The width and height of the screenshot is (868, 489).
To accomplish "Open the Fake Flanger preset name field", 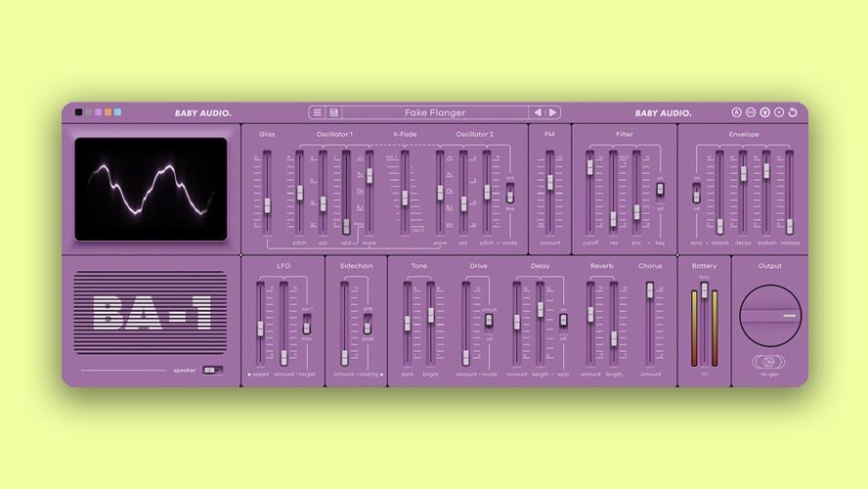I will [435, 112].
